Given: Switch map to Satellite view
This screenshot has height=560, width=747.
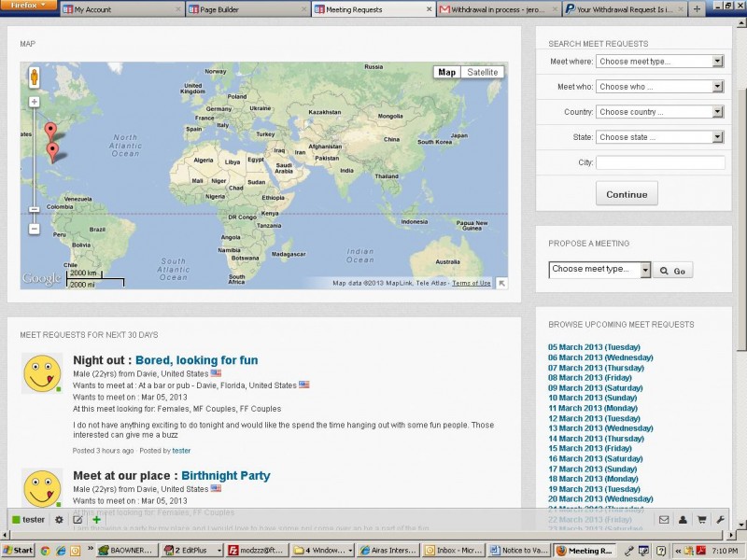Looking at the screenshot, I should tap(482, 72).
